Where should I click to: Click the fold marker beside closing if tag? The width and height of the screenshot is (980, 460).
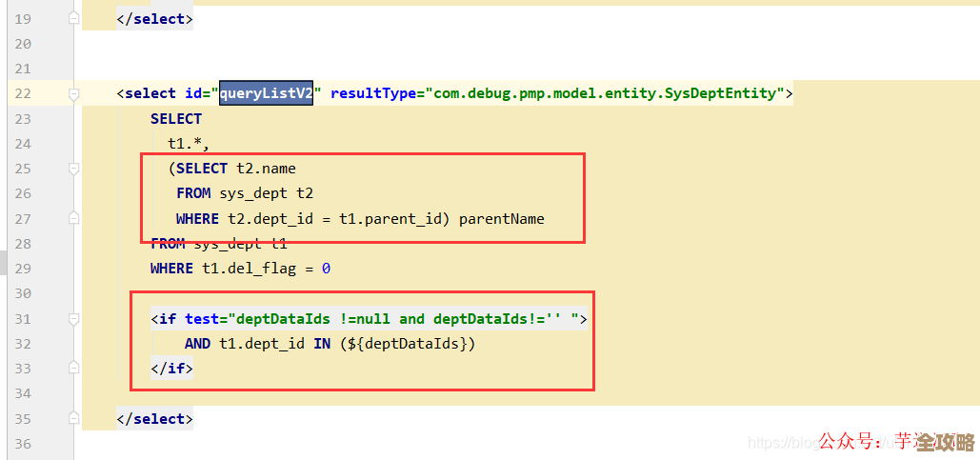pyautogui.click(x=73, y=369)
